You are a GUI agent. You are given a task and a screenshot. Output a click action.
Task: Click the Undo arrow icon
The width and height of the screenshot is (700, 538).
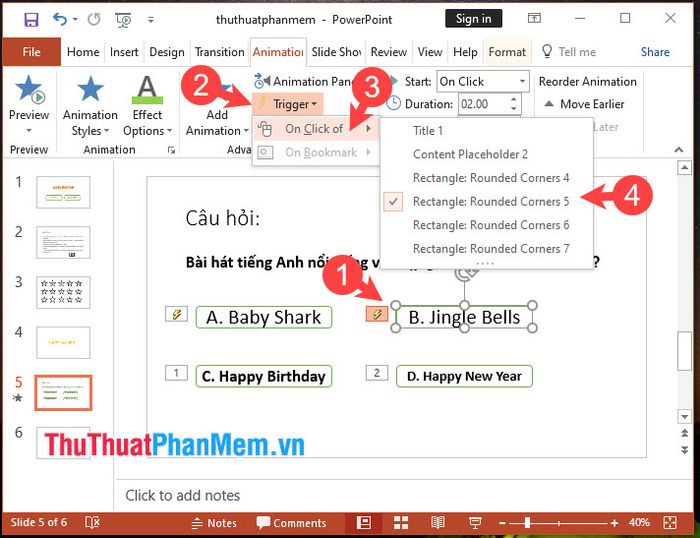pos(60,19)
